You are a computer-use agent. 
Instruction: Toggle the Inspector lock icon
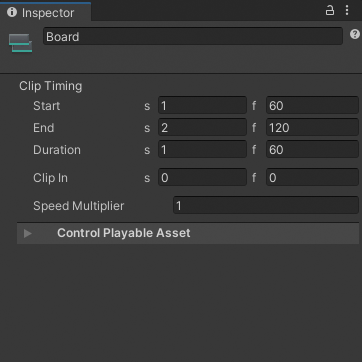[x=330, y=11]
